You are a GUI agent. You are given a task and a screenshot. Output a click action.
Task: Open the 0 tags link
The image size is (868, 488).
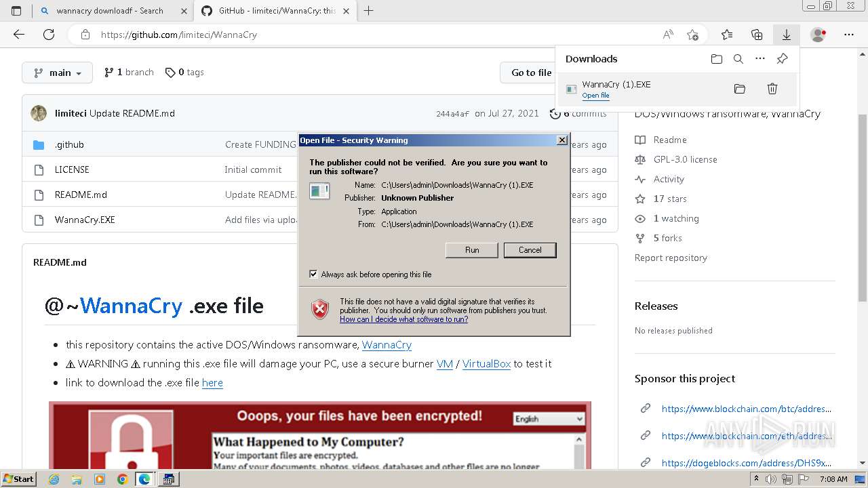tap(184, 73)
